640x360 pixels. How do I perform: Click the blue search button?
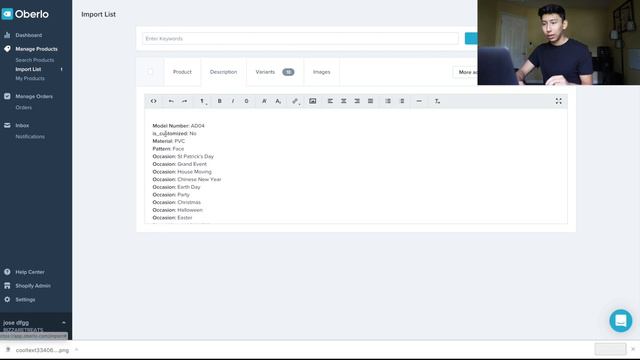pyautogui.click(x=471, y=38)
